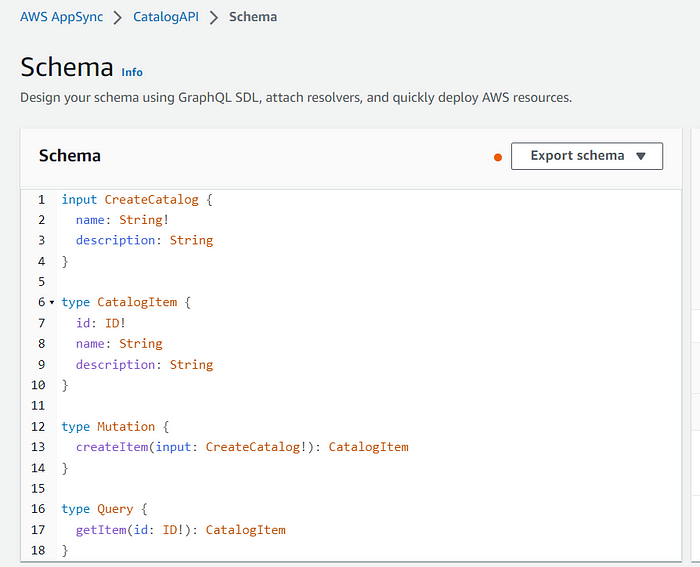Open the Export schema dropdown

click(586, 156)
